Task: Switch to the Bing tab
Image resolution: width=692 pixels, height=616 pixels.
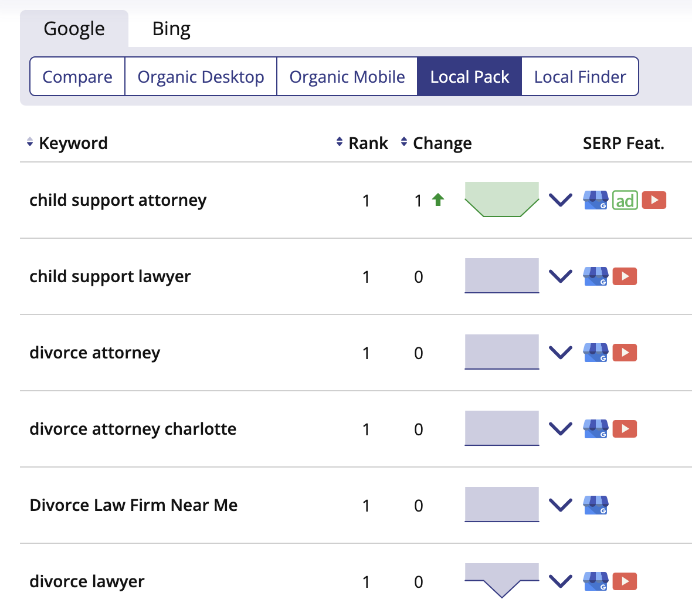Action: click(171, 29)
